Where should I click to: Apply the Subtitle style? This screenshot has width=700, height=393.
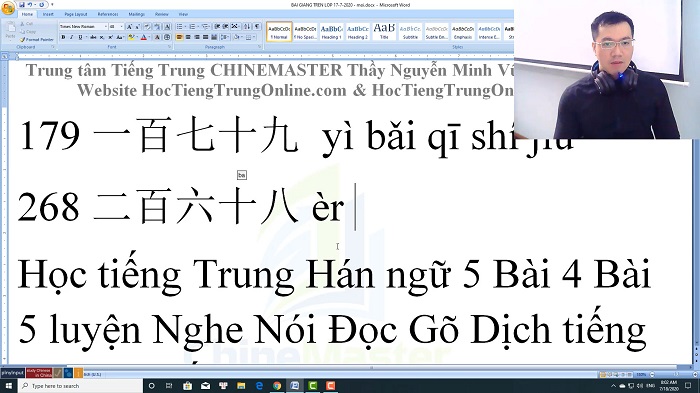click(410, 32)
